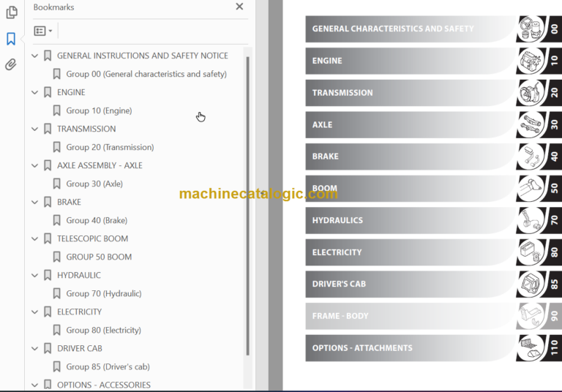Viewport: 562px width, 392px height.
Task: Collapse the BRAKE bookmark chevron
Action: pos(35,202)
